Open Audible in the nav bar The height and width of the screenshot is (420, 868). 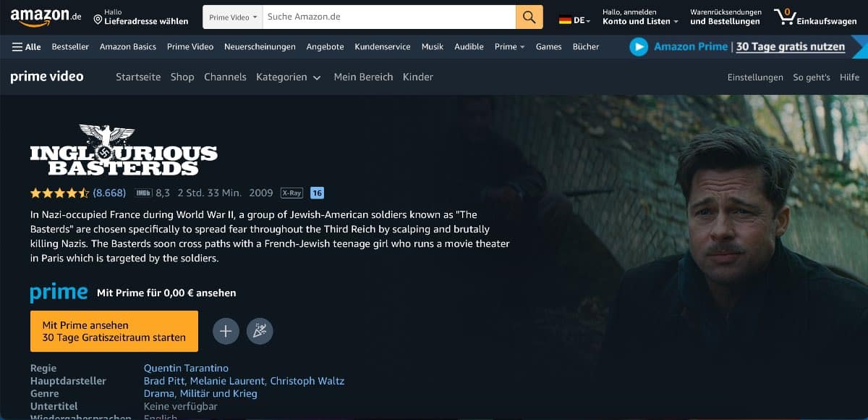[x=469, y=46]
